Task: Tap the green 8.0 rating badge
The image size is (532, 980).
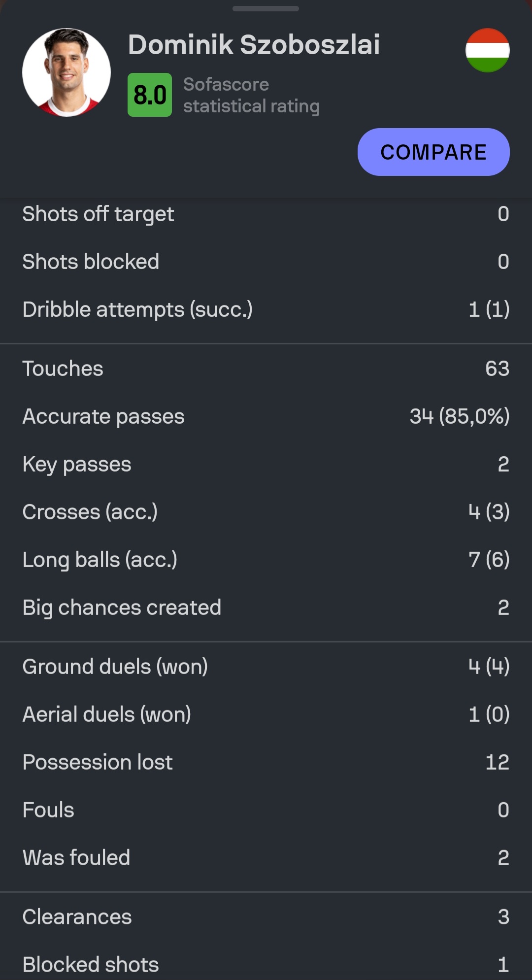Action: [x=150, y=95]
